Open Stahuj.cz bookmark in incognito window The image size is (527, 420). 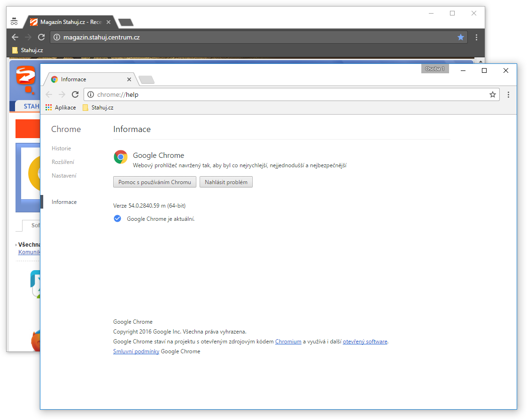(28, 50)
